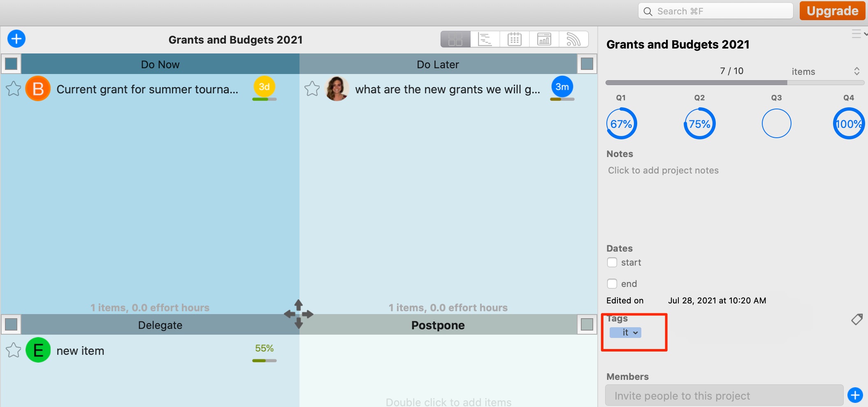Open the dashboard reports view
868x407 pixels.
tap(544, 39)
